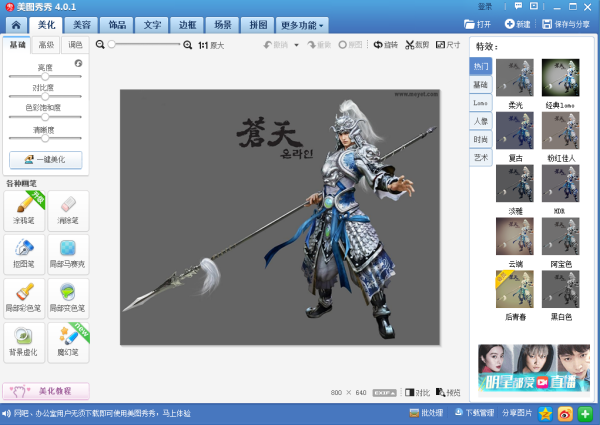Click the 一键美化 button

(46, 160)
